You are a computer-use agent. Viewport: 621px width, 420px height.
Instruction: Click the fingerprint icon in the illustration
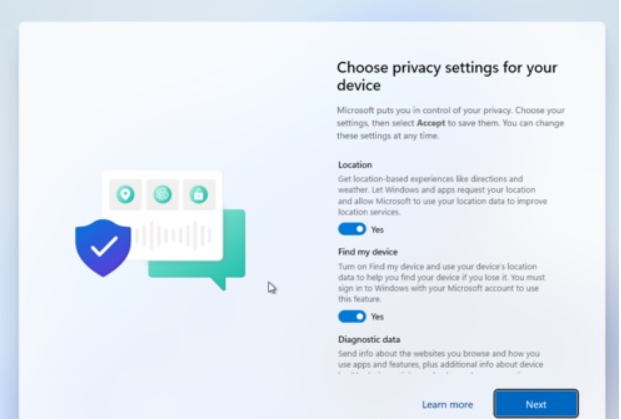(162, 194)
